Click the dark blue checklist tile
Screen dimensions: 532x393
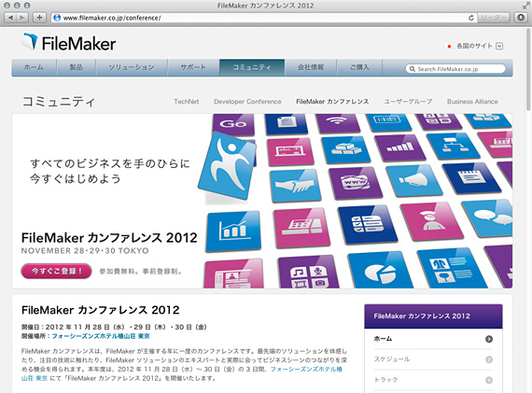click(368, 224)
